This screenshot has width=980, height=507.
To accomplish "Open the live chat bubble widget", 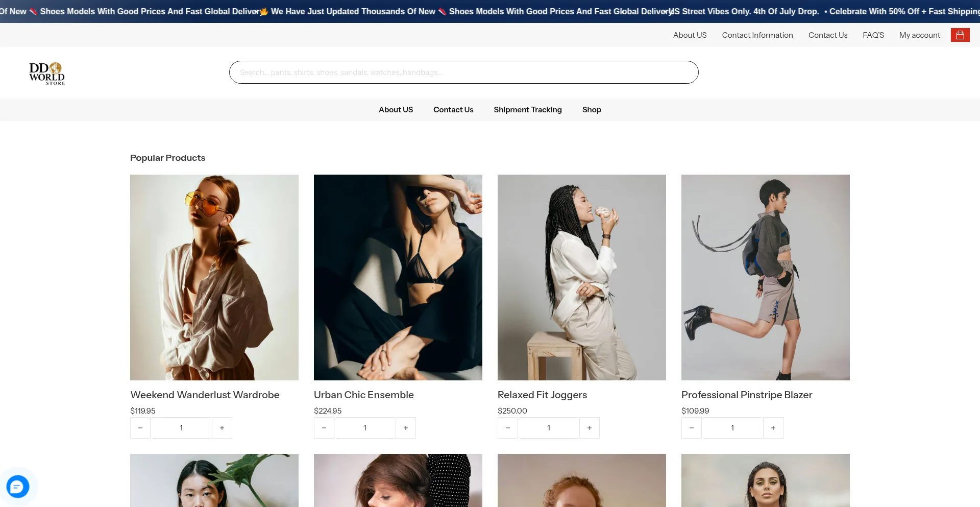I will pos(18,486).
